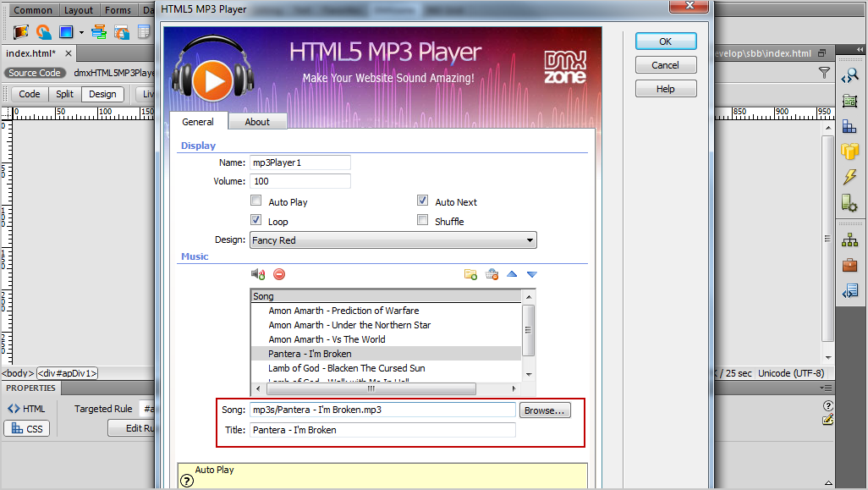Click the stacked colored panels icon in the Insert bar
This screenshot has height=490, width=868.
click(x=99, y=32)
